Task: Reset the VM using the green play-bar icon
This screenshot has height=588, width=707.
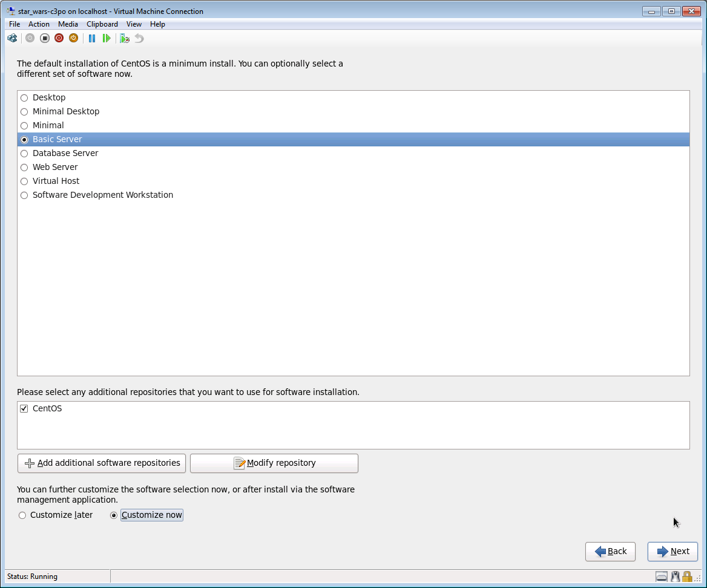Action: 107,38
